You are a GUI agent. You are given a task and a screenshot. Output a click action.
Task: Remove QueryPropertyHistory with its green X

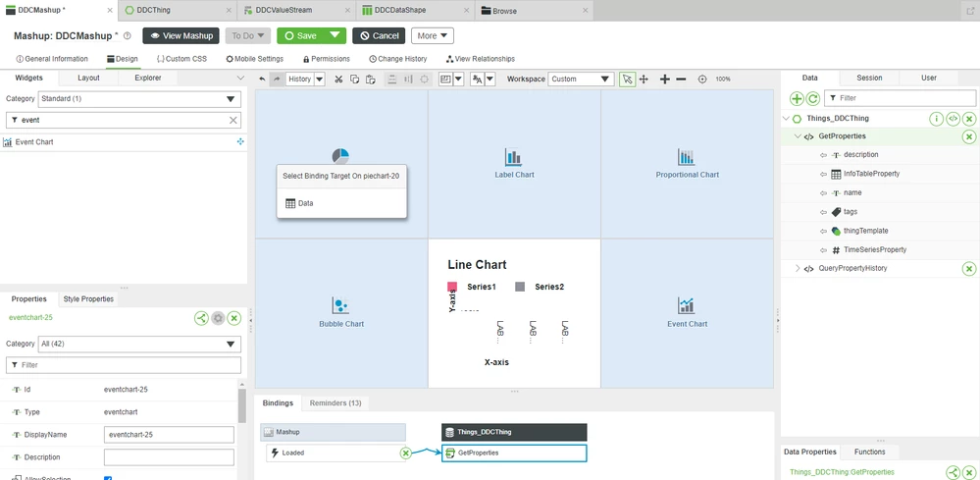point(969,269)
